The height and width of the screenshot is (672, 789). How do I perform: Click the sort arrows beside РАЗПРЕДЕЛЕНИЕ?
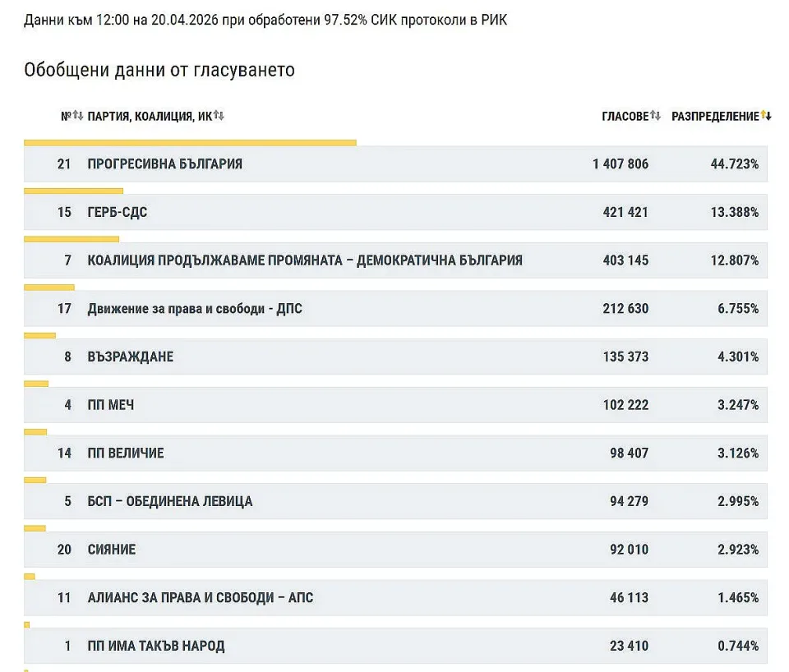[766, 116]
